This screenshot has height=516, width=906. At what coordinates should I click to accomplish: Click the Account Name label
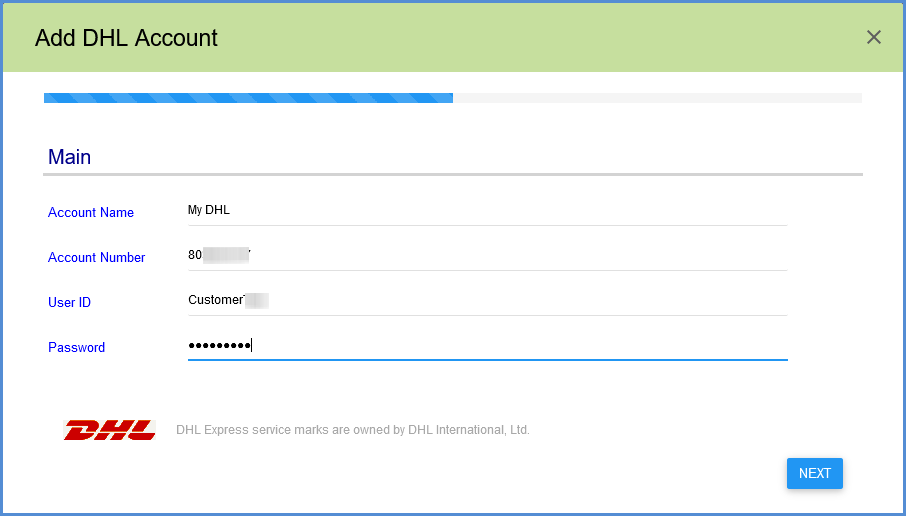(91, 213)
